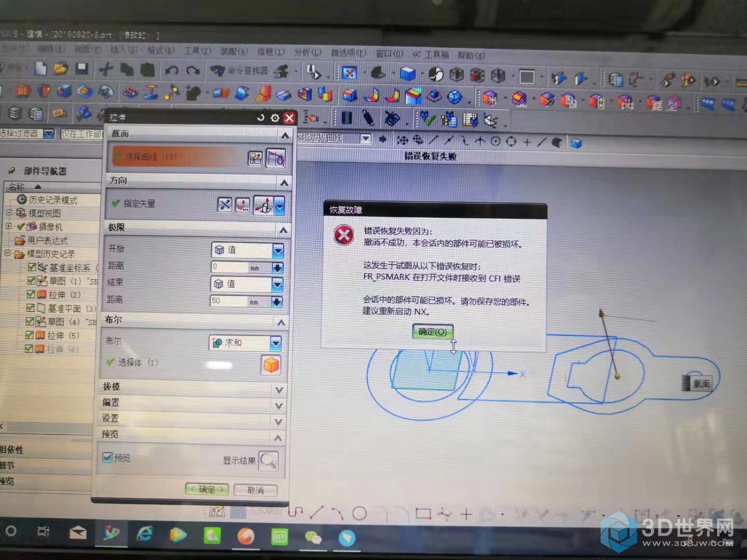This screenshot has width=747, height=560.
Task: Collapse the 截面 section
Action: point(285,135)
